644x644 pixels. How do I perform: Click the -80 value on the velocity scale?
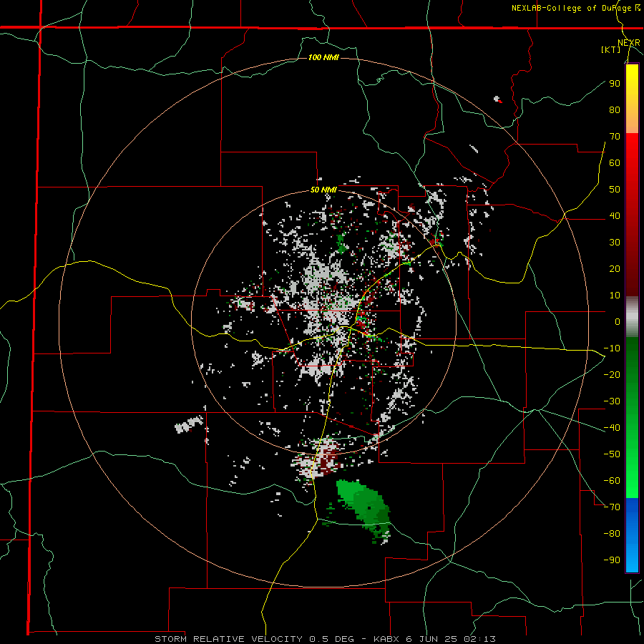(612, 534)
